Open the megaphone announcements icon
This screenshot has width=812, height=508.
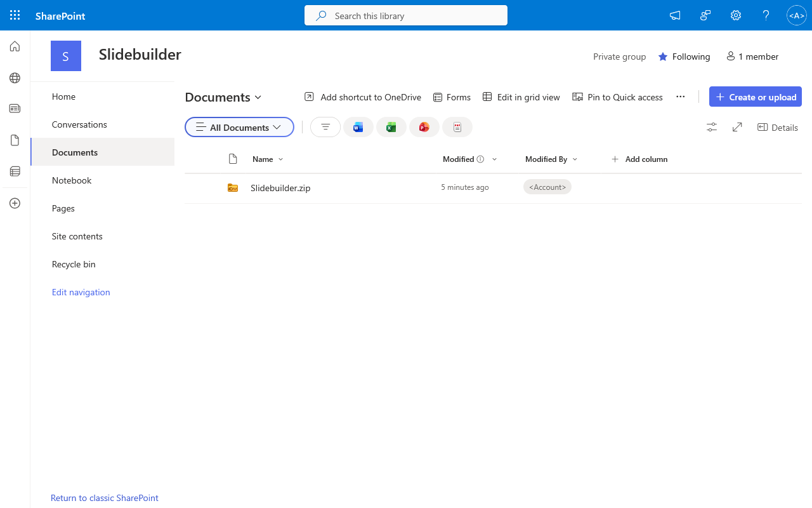coord(675,16)
